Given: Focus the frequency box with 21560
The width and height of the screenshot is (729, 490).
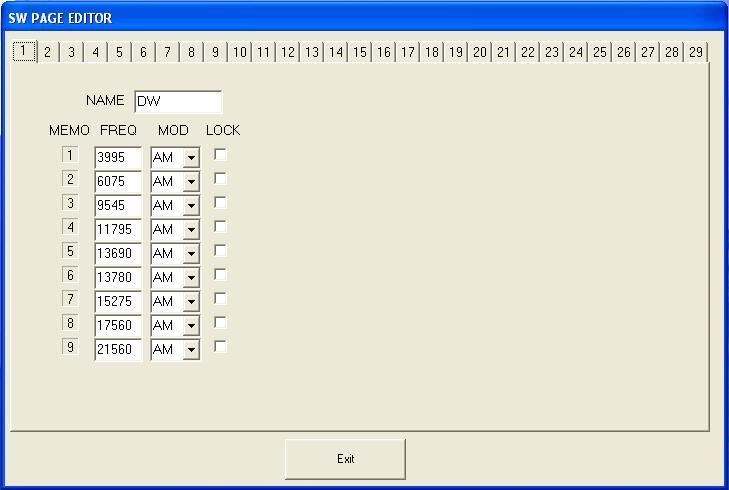Looking at the screenshot, I should (118, 350).
